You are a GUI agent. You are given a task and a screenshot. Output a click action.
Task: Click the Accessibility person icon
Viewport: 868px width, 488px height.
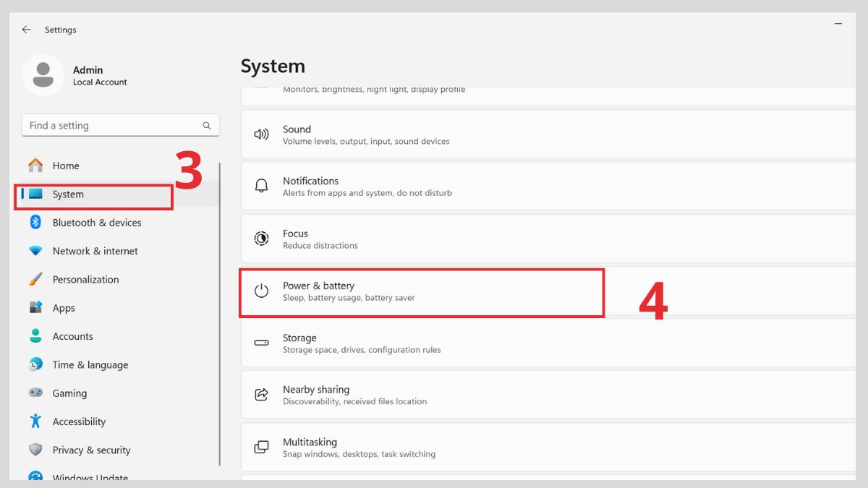click(35, 421)
